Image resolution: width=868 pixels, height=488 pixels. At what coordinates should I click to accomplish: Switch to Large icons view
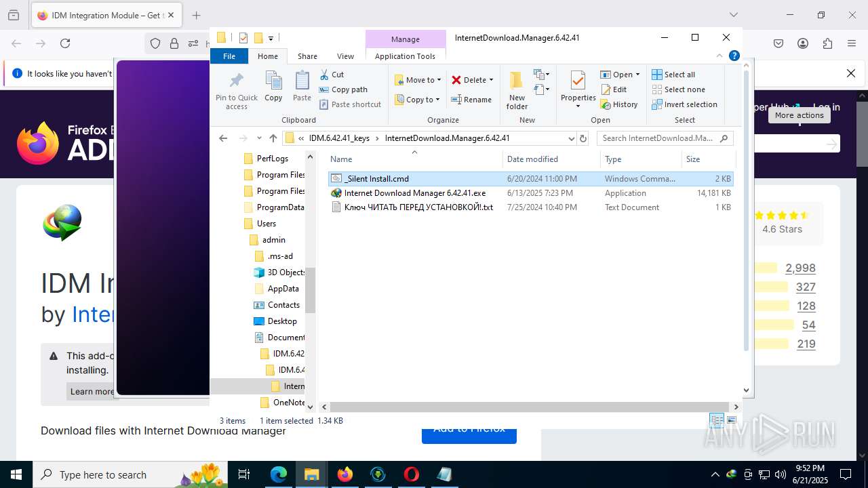(x=732, y=421)
